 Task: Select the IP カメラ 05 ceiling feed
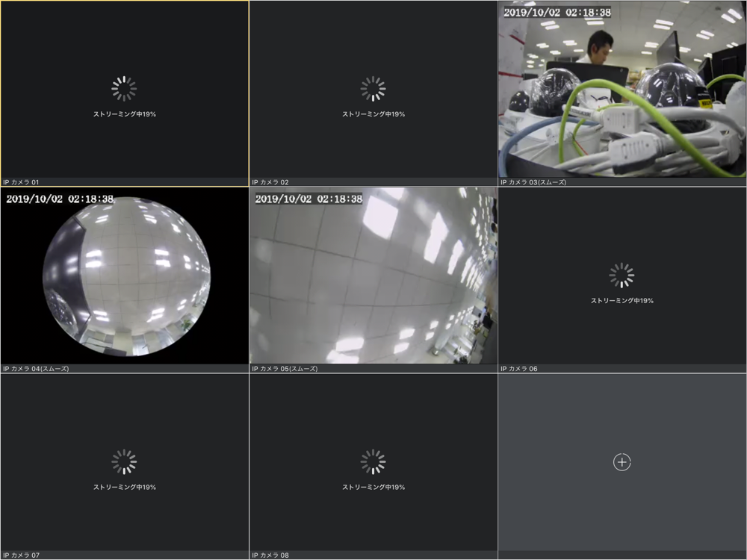[x=373, y=276]
